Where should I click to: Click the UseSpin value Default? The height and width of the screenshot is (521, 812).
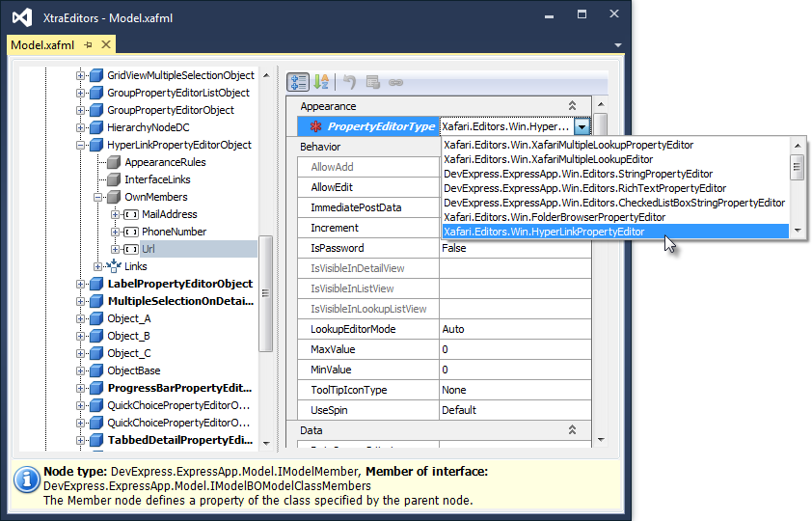click(515, 410)
